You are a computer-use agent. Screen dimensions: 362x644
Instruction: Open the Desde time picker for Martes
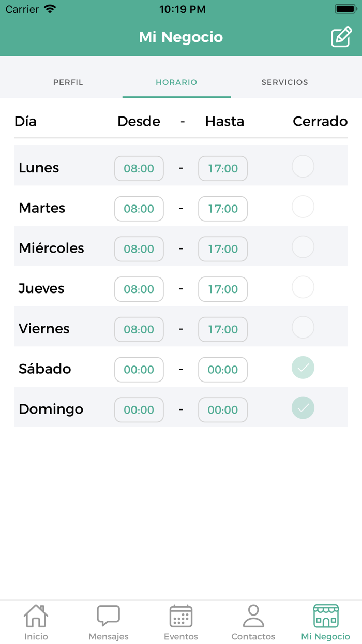[x=139, y=209]
